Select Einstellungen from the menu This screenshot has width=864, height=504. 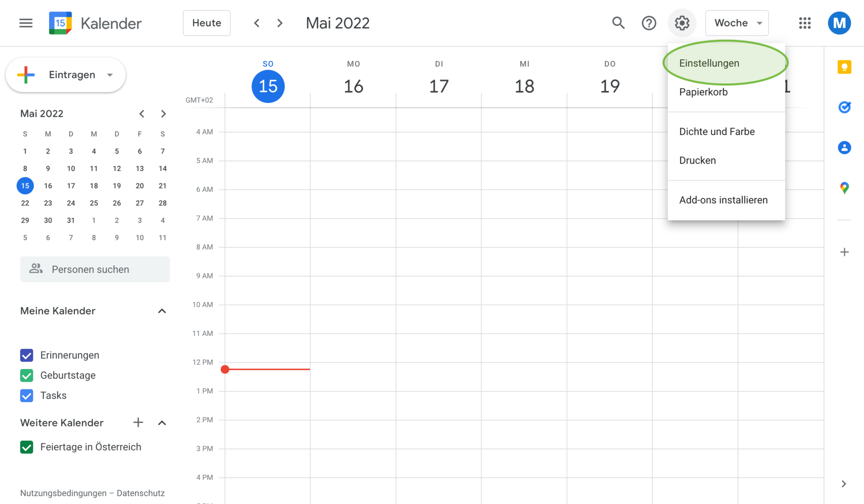(726, 63)
